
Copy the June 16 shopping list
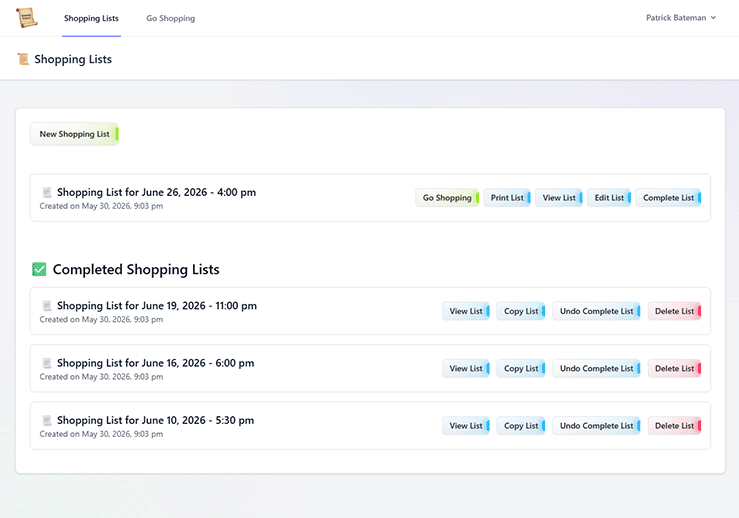pyautogui.click(x=521, y=369)
